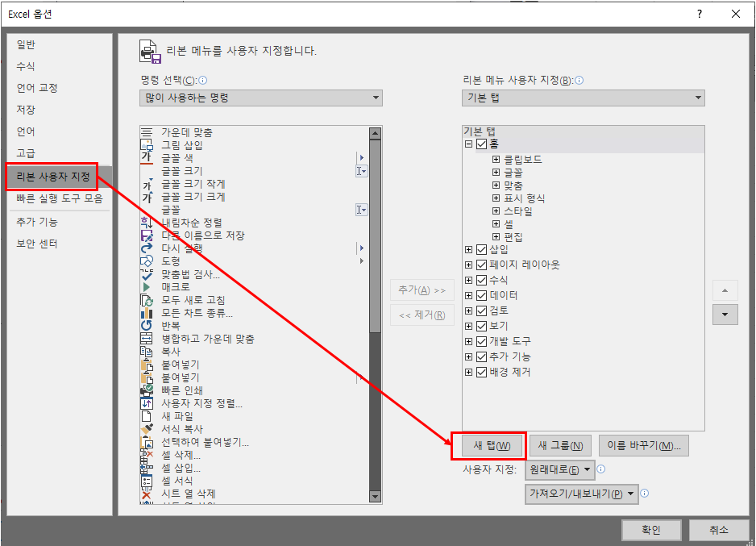Select the 선택하여 붙여넣기 icon
Image resolution: width=756 pixels, height=546 pixels.
pos(147,442)
